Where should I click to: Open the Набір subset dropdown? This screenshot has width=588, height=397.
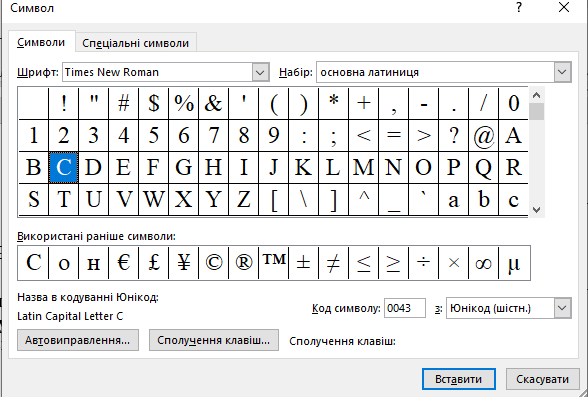pyautogui.click(x=562, y=72)
